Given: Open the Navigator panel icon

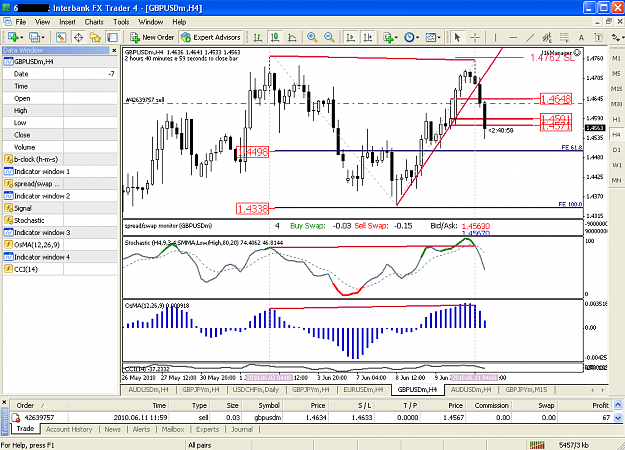Looking at the screenshot, I should pos(95,37).
